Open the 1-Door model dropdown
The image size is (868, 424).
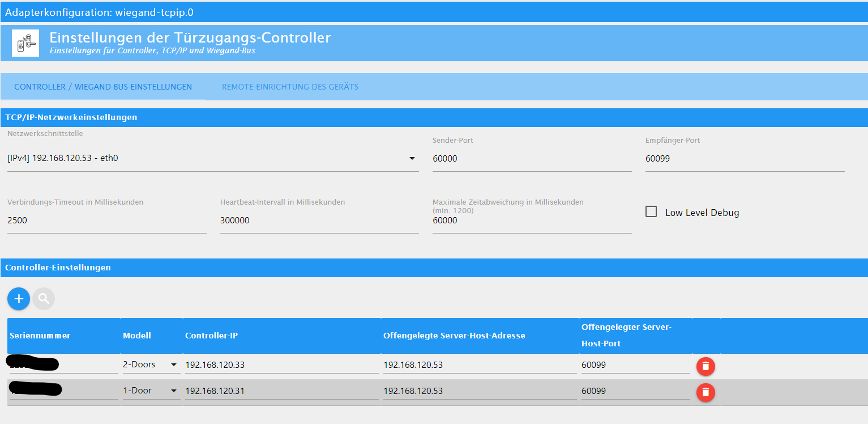point(151,391)
